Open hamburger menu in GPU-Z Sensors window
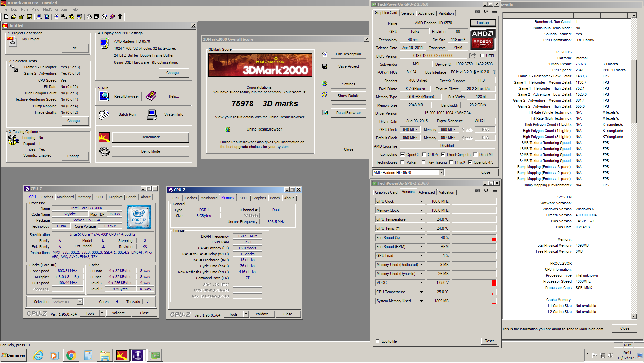Image resolution: width=644 pixels, height=363 pixels. point(495,191)
